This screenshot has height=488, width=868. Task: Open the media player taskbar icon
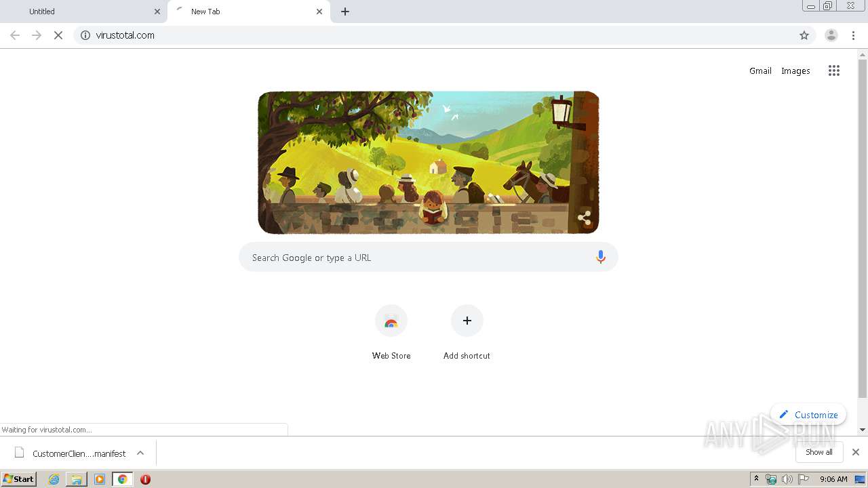(x=100, y=479)
